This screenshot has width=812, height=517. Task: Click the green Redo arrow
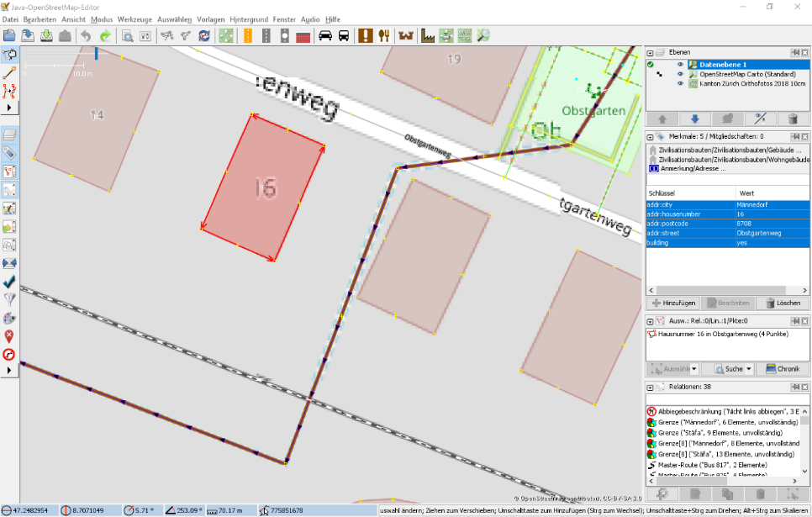(x=105, y=35)
